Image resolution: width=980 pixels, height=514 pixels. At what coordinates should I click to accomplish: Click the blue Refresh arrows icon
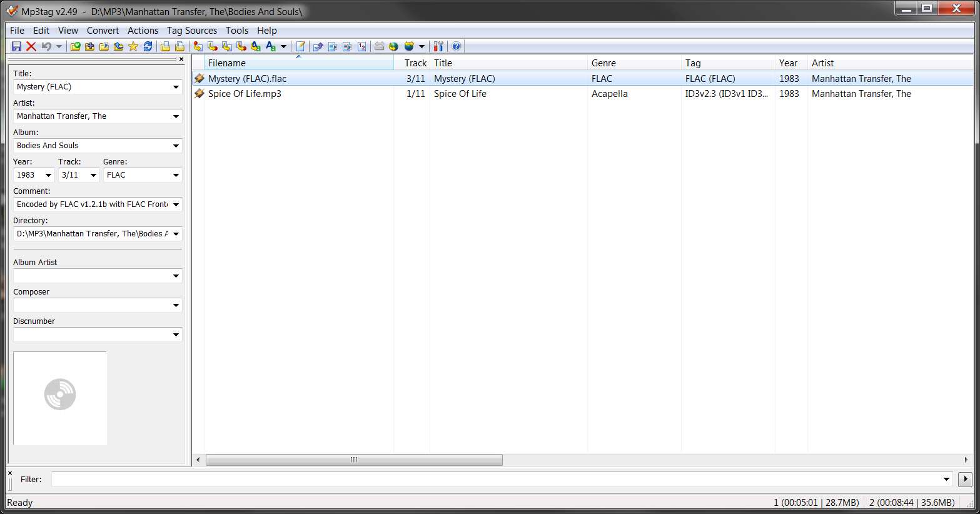tap(148, 46)
